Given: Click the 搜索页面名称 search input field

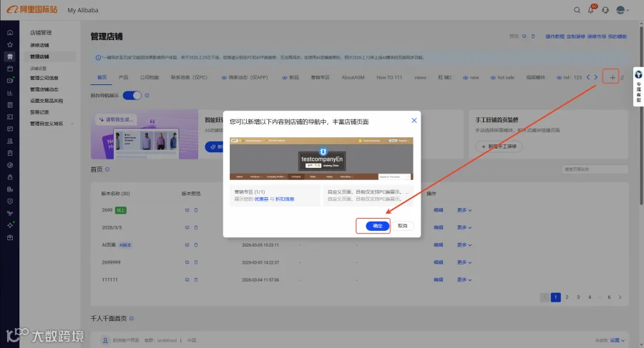Looking at the screenshot, I should pos(595,169).
